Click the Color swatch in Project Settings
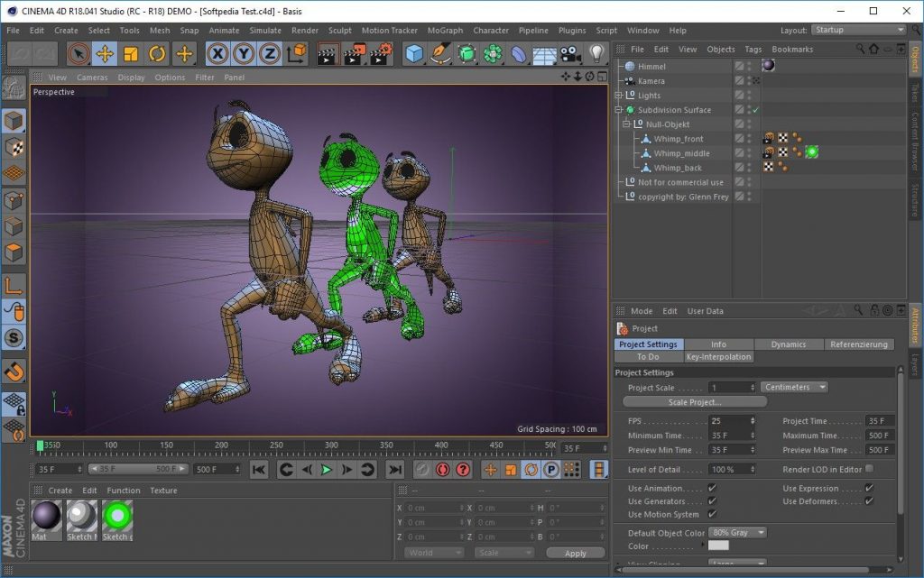The image size is (924, 578). tap(718, 546)
